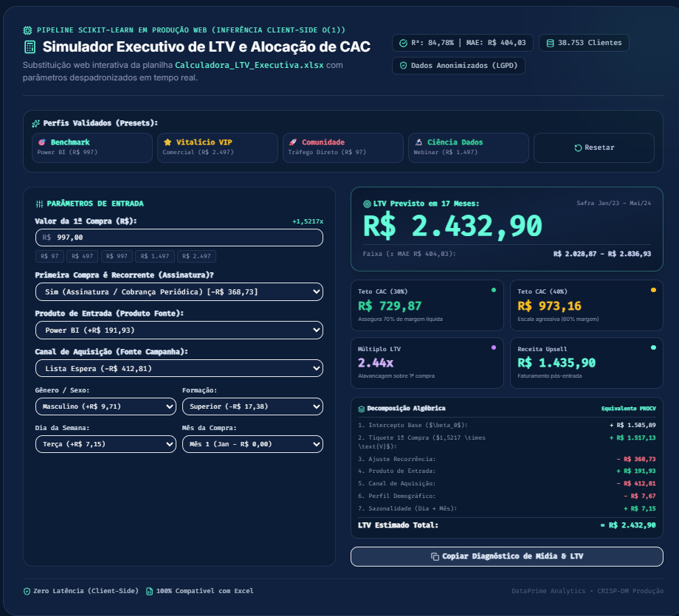This screenshot has width=679, height=616.
Task: Click the sliders icon beside PARÂMETROS DE ENTRADA
Action: click(x=39, y=204)
